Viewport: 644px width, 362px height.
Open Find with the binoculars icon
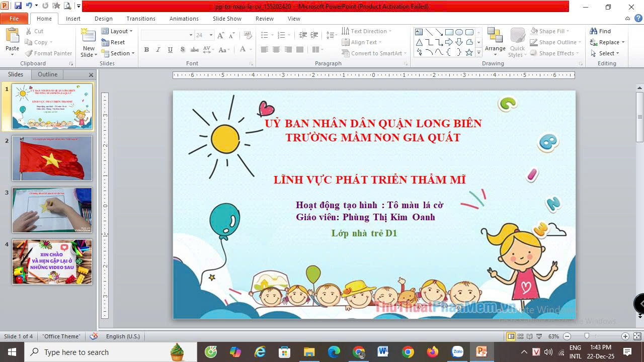(x=600, y=31)
